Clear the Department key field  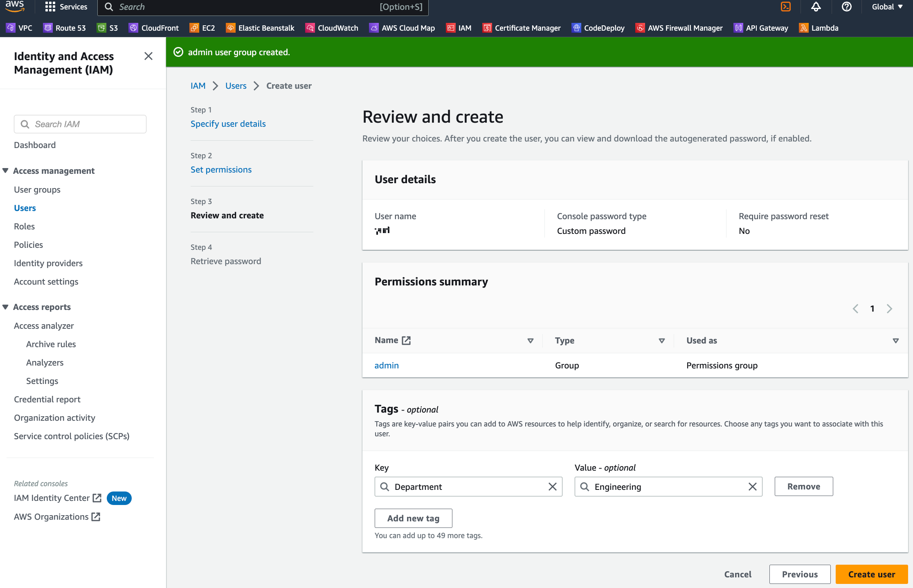(552, 487)
